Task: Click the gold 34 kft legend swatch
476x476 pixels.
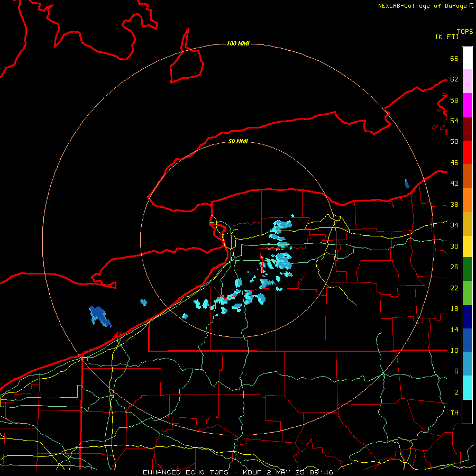Action: coord(467,224)
